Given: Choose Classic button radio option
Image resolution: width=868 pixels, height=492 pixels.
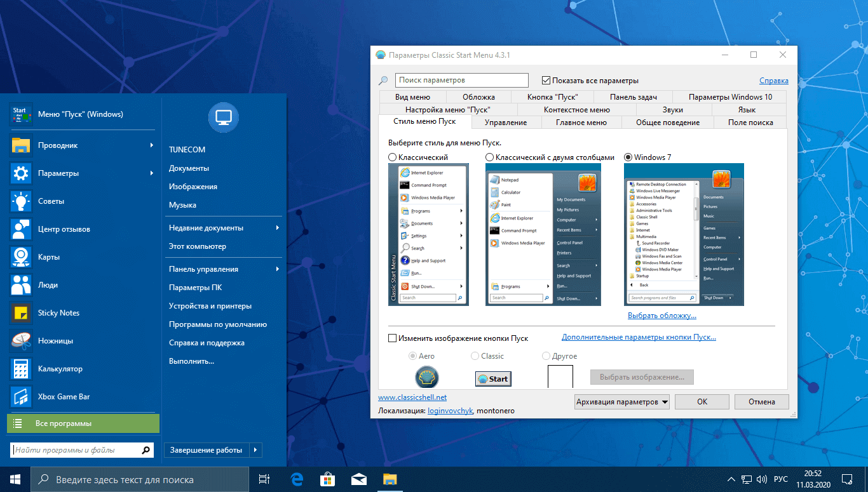Looking at the screenshot, I should 475,356.
